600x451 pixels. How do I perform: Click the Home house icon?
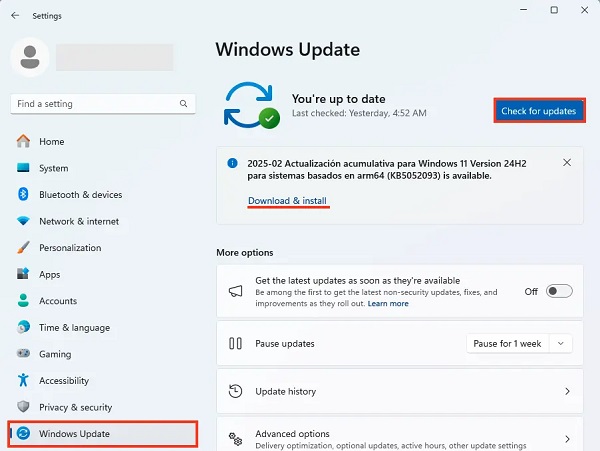23,141
